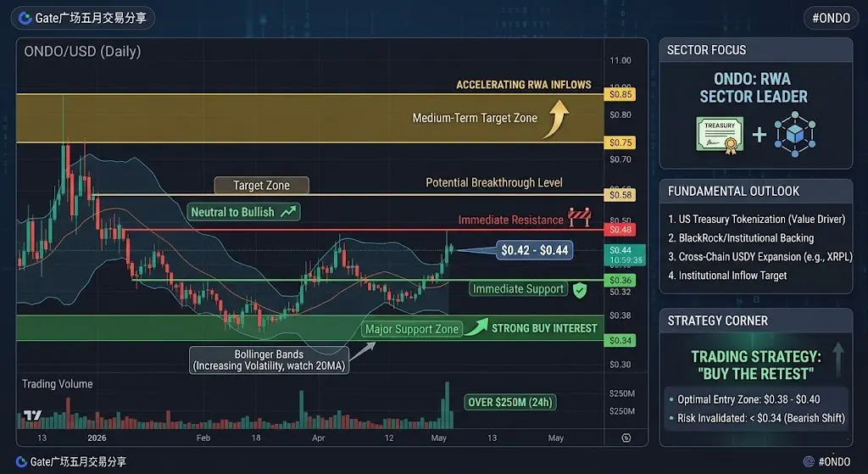
Task: Click the Optimal Entry Zone: $0.38 - $0.40 line
Action: pos(744,399)
